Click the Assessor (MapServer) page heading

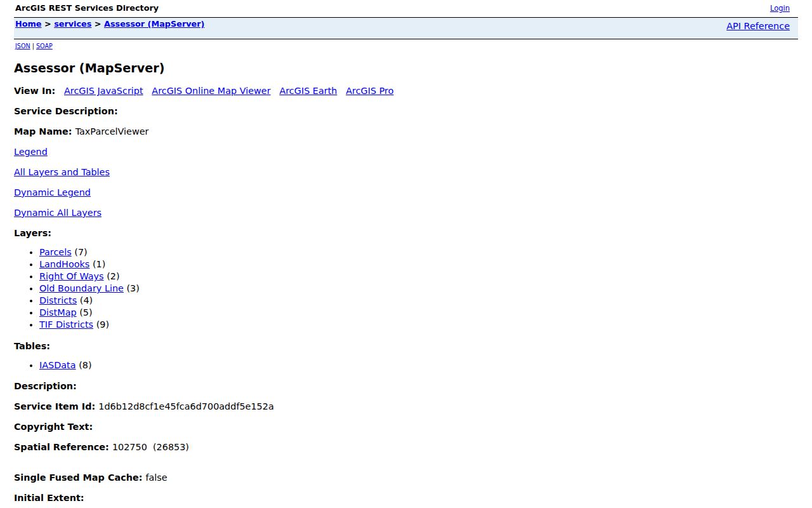[89, 68]
